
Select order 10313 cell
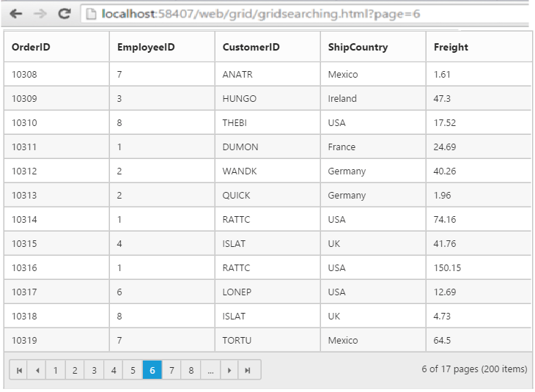[56, 195]
